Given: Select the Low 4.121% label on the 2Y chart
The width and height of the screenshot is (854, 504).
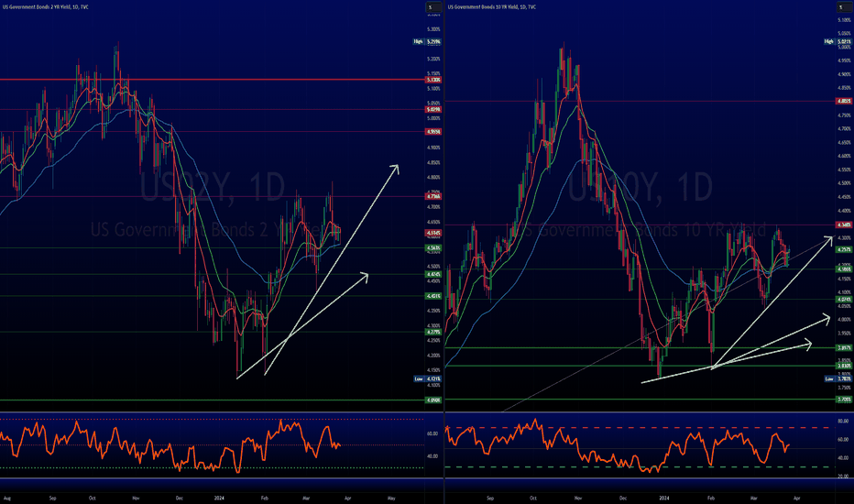Looking at the screenshot, I should pyautogui.click(x=428, y=378).
